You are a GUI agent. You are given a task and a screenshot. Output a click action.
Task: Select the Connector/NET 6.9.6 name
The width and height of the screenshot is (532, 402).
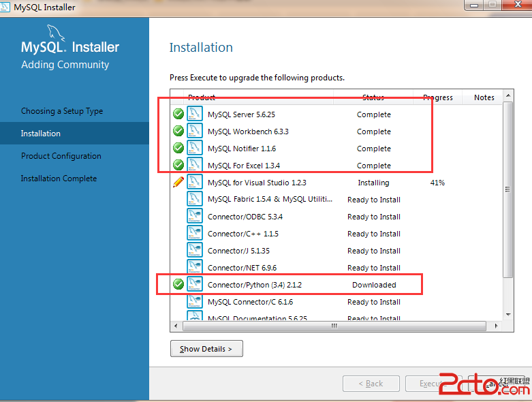(242, 268)
